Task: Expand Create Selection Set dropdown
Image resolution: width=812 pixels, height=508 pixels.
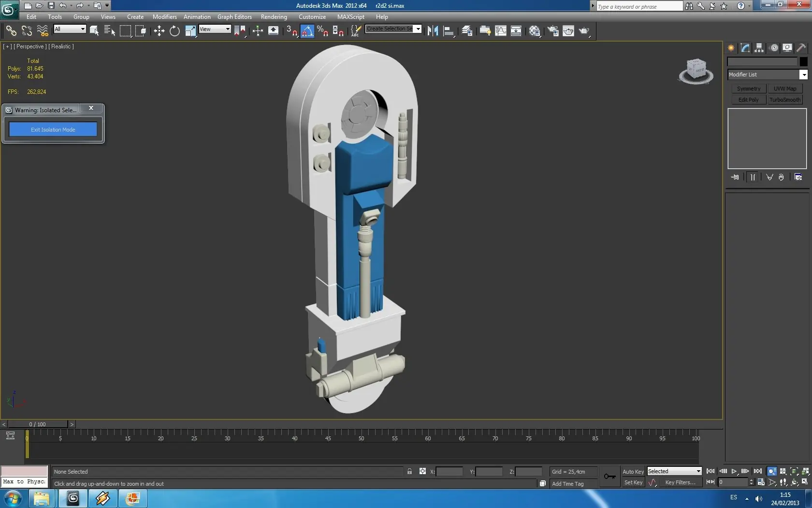Action: pos(418,29)
